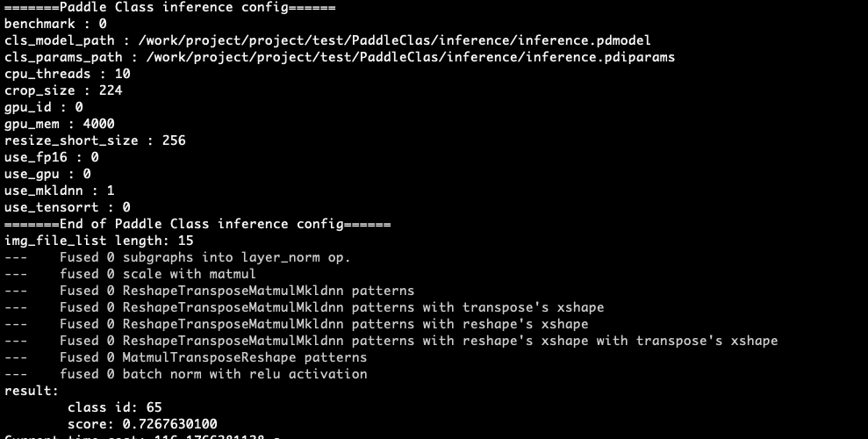
Task: Click the benchmark : 0 line
Action: [55, 25]
